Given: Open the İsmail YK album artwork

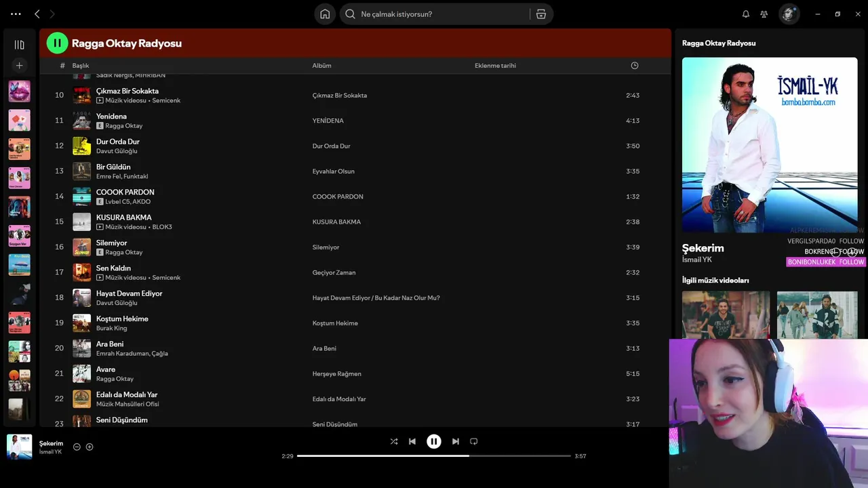Looking at the screenshot, I should 770,144.
